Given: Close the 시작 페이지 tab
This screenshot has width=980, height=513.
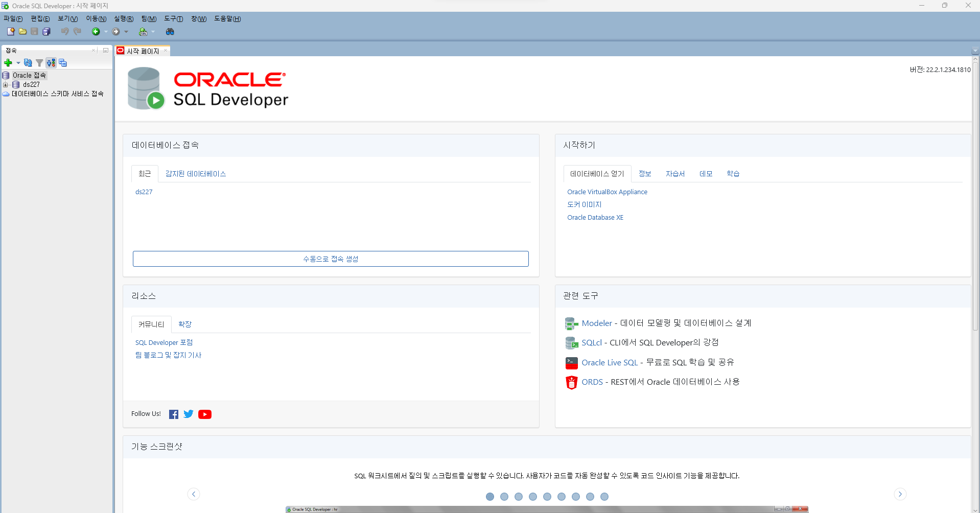Looking at the screenshot, I should click(x=166, y=51).
